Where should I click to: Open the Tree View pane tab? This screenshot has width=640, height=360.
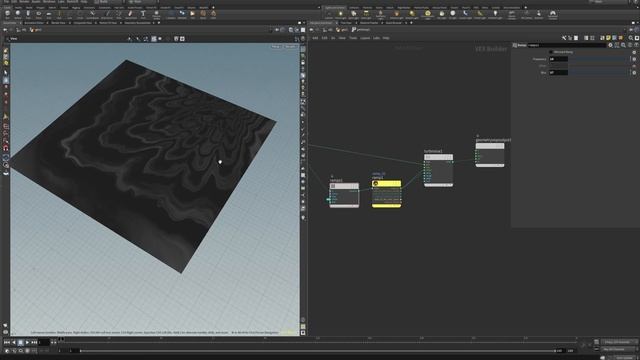pos(346,23)
